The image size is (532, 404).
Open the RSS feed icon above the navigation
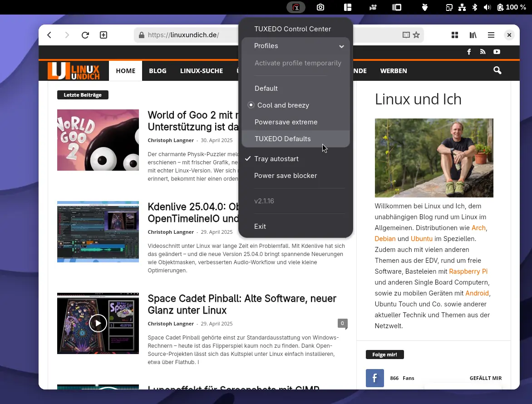pyautogui.click(x=483, y=52)
